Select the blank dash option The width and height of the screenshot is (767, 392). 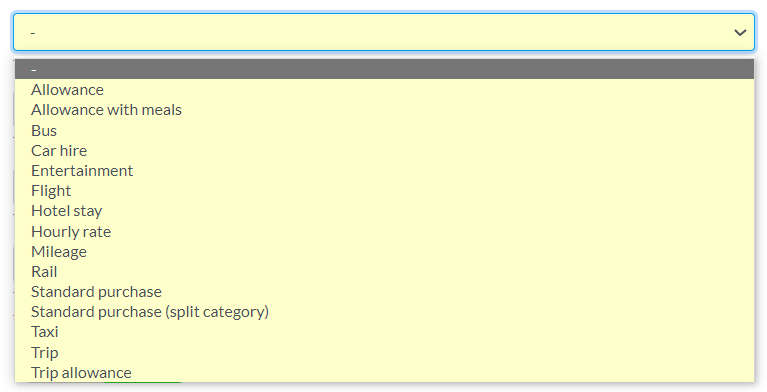[x=384, y=69]
